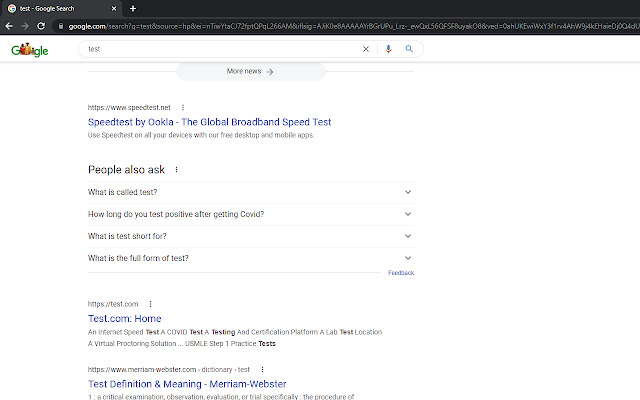This screenshot has height=400, width=640.
Task: Close the 'test - Google Search' tab
Action: click(x=114, y=9)
